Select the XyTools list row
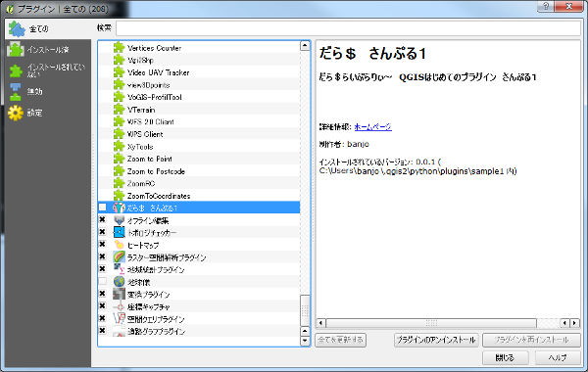 199,147
